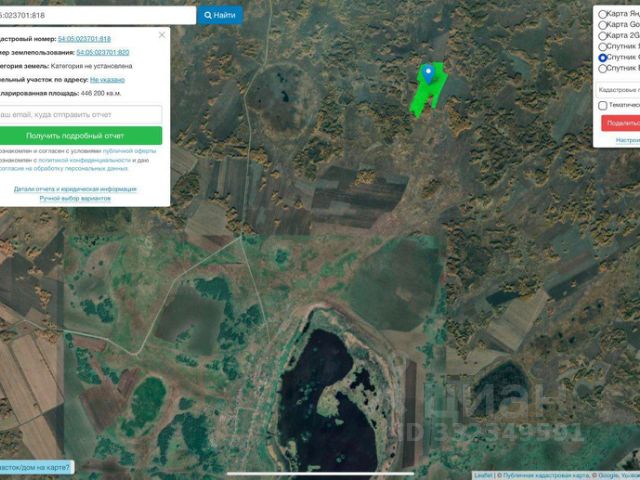Select the last Спутник radio option

pos(602,69)
